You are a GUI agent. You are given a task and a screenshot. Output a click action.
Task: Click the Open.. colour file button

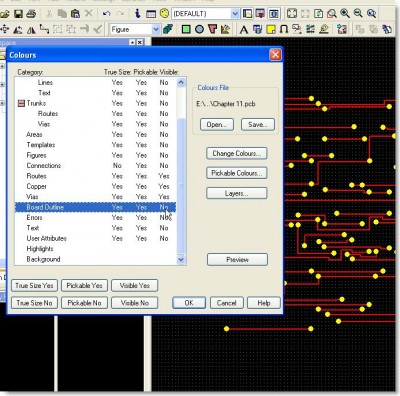tap(217, 125)
